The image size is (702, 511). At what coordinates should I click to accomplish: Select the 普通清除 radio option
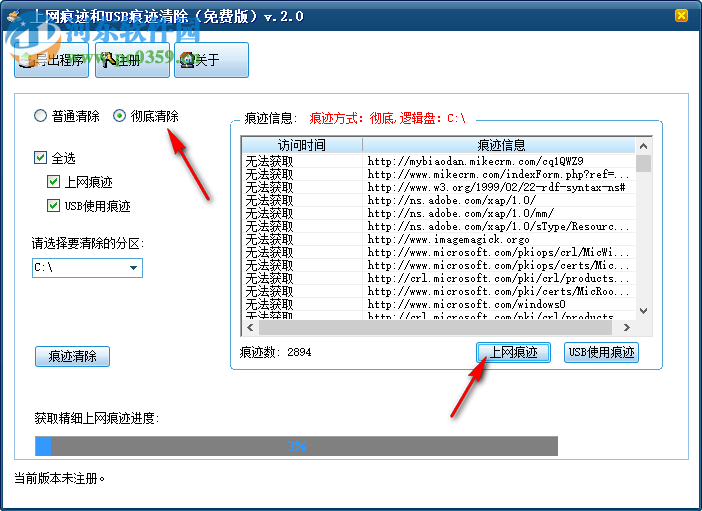[x=67, y=116]
